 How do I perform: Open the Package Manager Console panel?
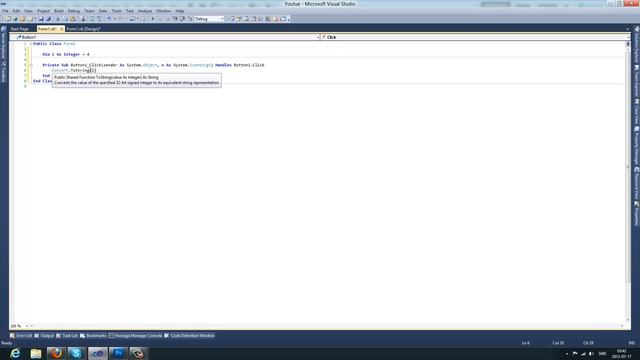point(136,336)
